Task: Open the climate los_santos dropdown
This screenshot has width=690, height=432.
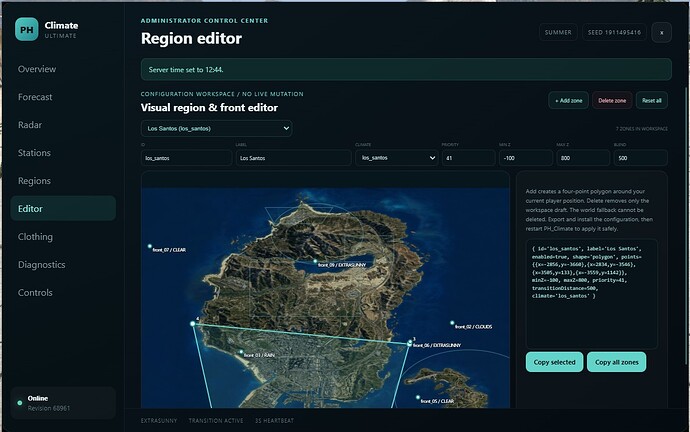Action: [x=397, y=158]
